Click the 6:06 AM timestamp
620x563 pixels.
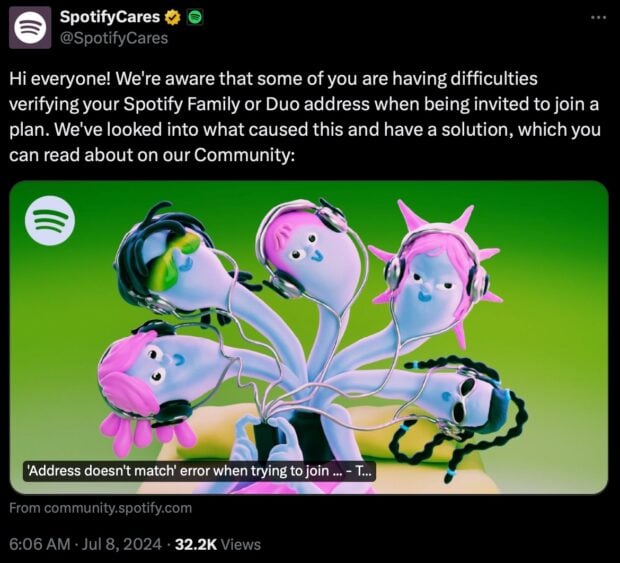pyautogui.click(x=40, y=544)
